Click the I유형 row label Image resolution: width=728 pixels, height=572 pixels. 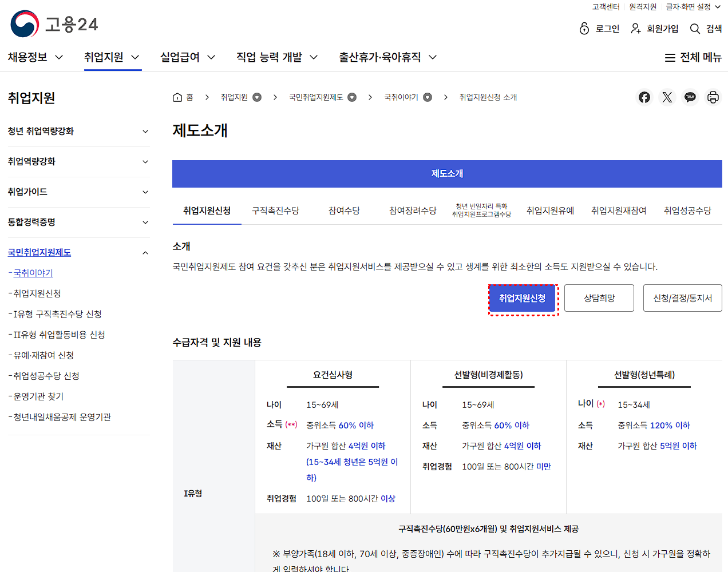pos(193,494)
